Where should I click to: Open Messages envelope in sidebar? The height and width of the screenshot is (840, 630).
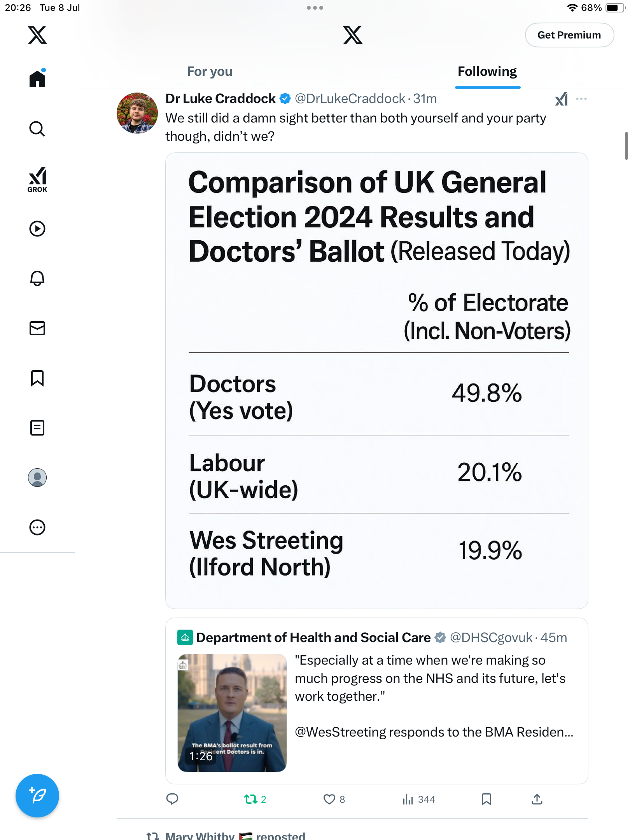pos(37,328)
